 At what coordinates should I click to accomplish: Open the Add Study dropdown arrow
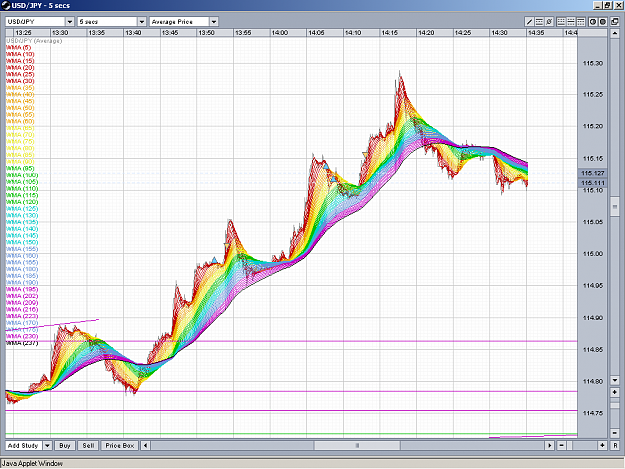pyautogui.click(x=47, y=445)
